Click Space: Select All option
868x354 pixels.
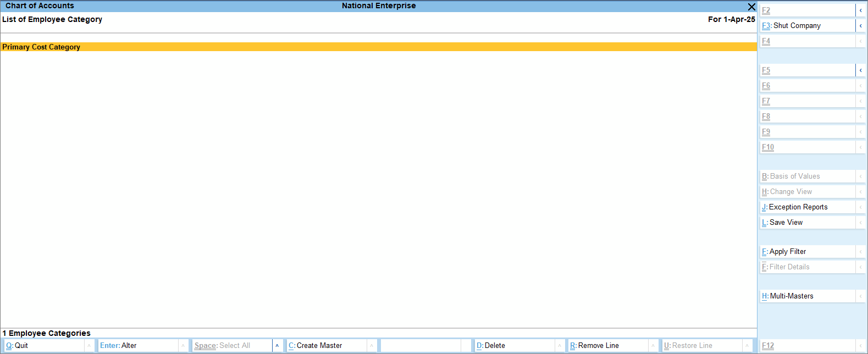(x=231, y=346)
